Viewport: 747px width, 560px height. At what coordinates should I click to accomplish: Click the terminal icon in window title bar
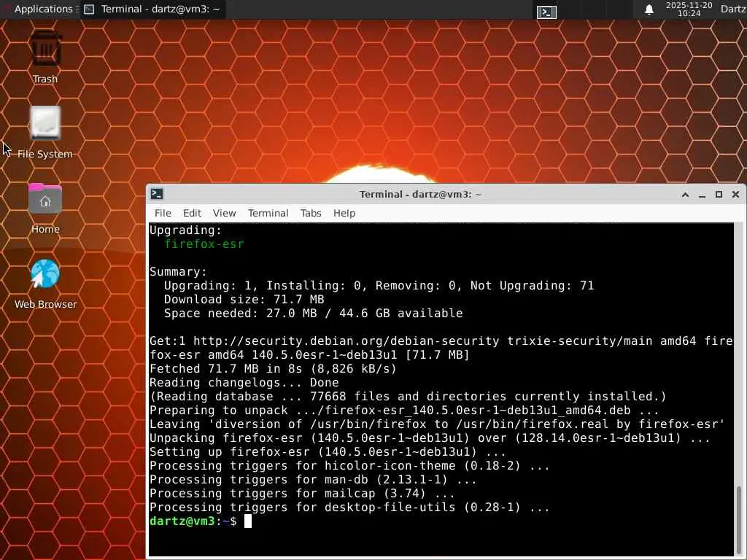[x=157, y=194]
